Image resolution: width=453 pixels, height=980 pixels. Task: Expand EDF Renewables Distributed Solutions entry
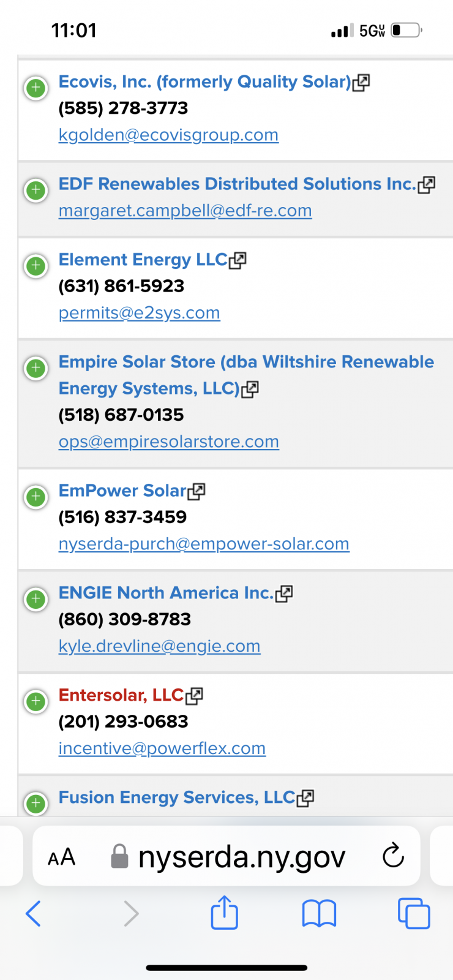36,190
